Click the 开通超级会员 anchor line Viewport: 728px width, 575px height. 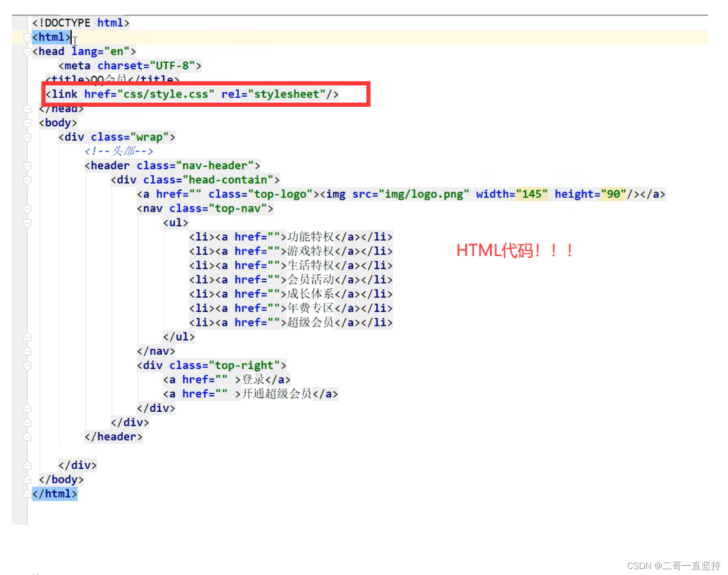(x=250, y=394)
